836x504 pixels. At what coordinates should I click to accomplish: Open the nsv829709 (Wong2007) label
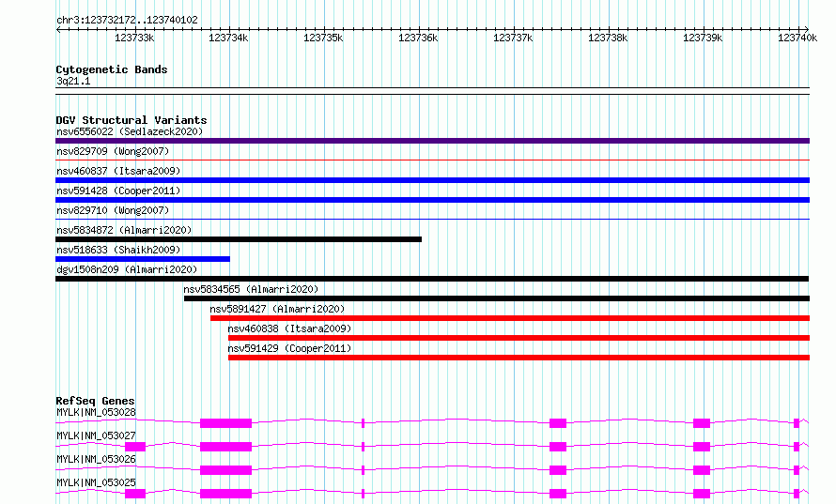point(113,151)
